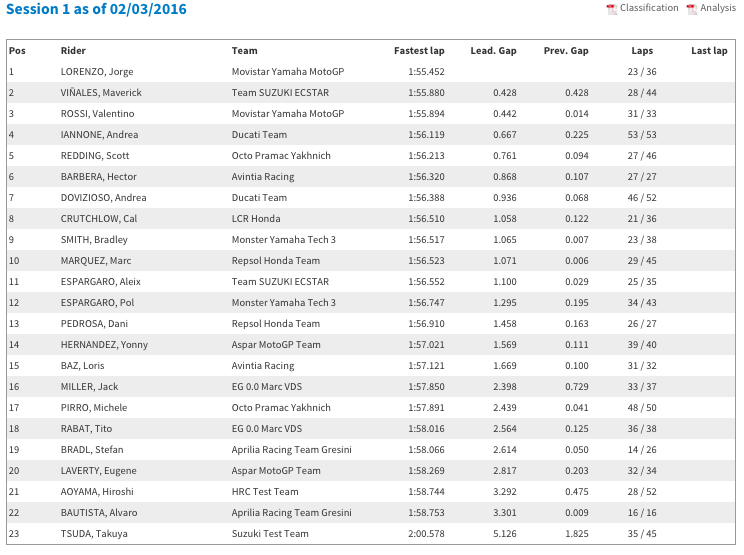Click the HRC Test Team cell
The height and width of the screenshot is (555, 744).
[x=265, y=492]
